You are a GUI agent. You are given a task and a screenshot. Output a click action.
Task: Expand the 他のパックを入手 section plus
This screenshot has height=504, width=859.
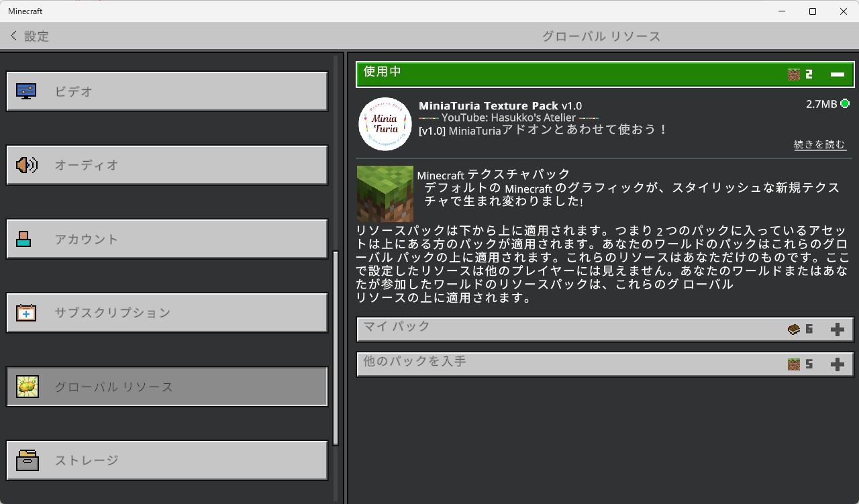(837, 364)
